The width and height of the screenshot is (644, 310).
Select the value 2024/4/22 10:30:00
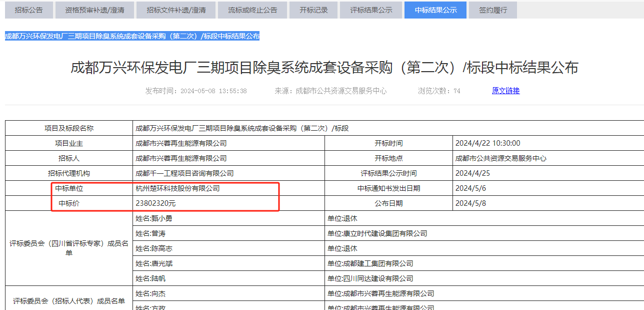[548, 143]
